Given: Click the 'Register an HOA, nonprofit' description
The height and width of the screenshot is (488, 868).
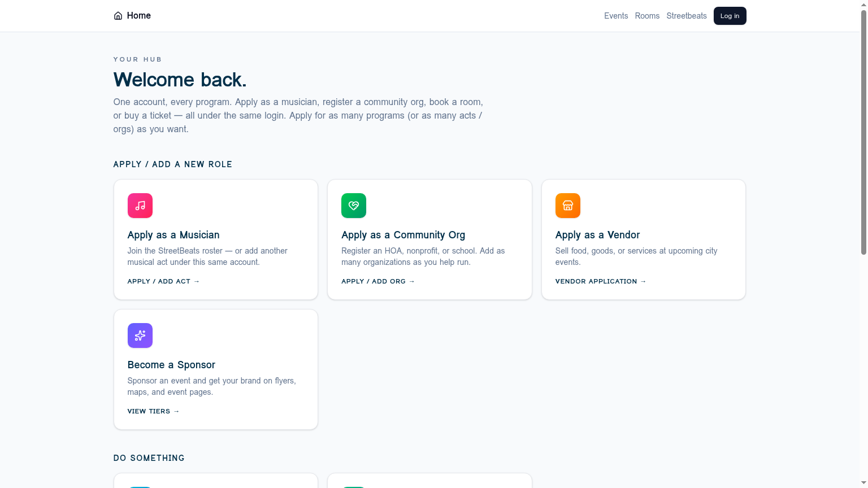Looking at the screenshot, I should pyautogui.click(x=423, y=256).
